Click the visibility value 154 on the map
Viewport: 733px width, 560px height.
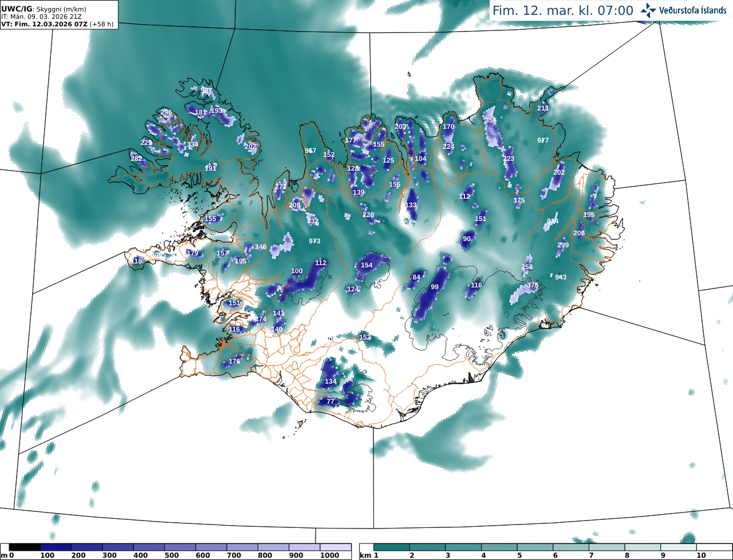(x=366, y=266)
